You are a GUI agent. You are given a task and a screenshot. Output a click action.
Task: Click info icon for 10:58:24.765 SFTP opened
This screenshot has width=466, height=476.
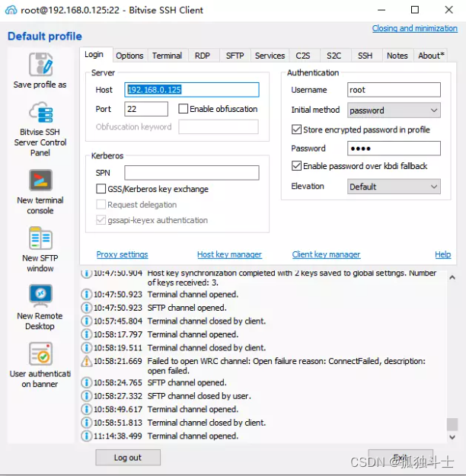[87, 382]
